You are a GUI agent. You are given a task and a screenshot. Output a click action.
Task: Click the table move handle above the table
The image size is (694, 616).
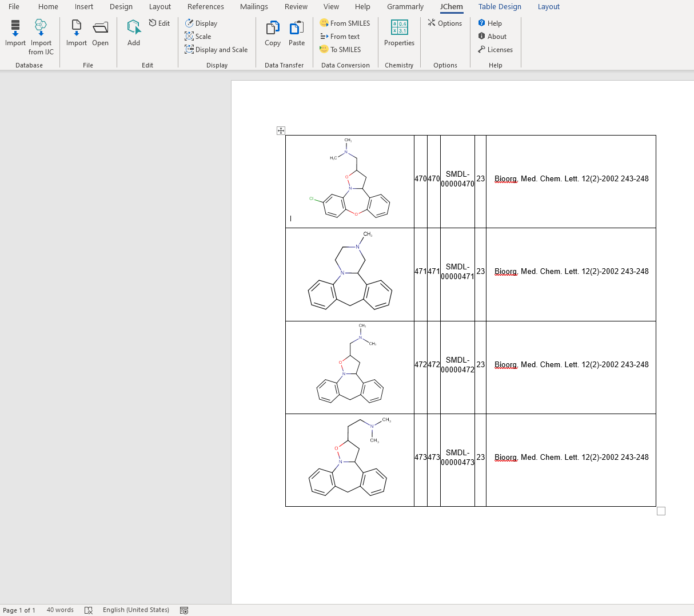coord(281,130)
